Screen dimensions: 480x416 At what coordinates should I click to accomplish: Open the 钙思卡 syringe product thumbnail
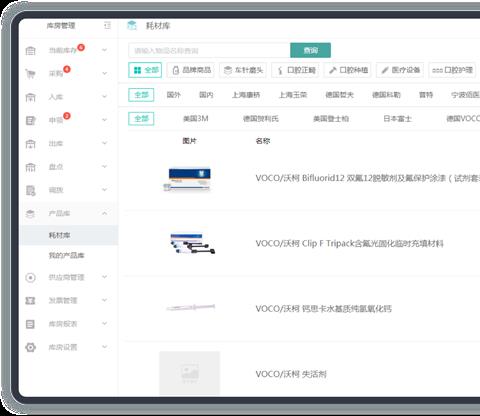[x=191, y=307]
